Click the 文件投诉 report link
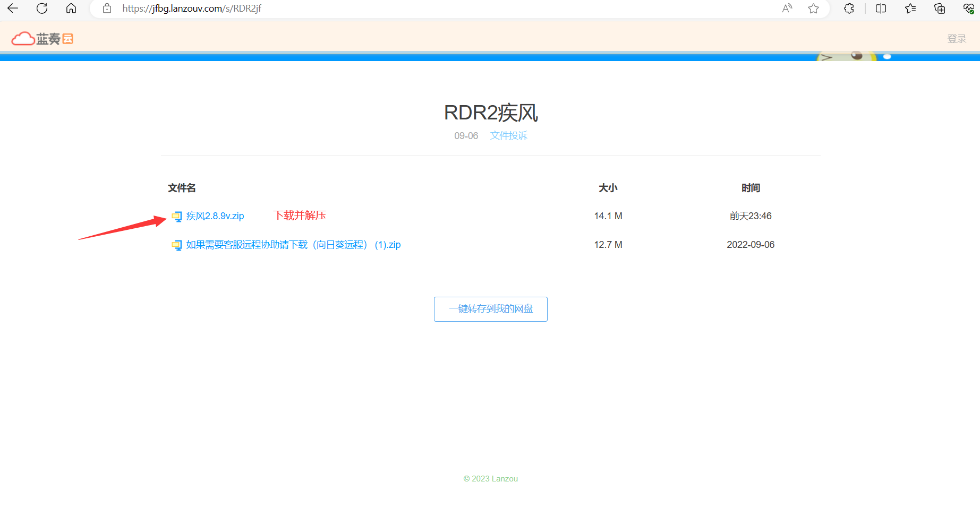This screenshot has height=508, width=980. click(x=508, y=136)
